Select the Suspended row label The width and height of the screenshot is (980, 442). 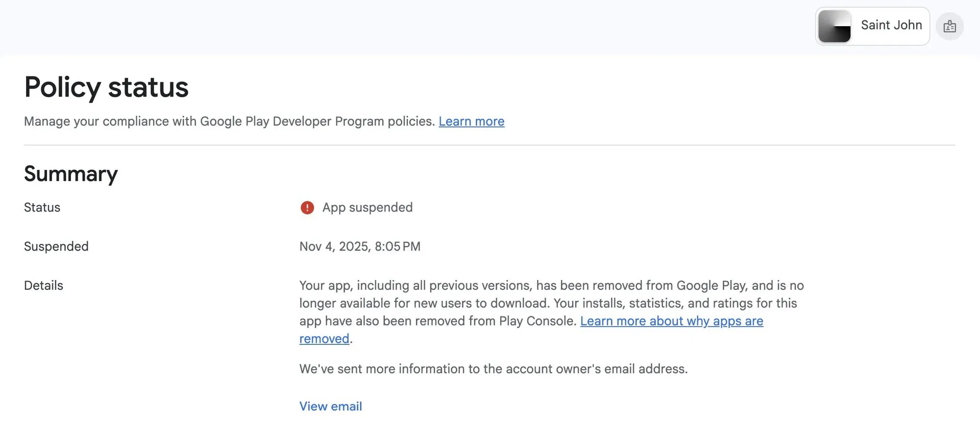click(x=56, y=246)
